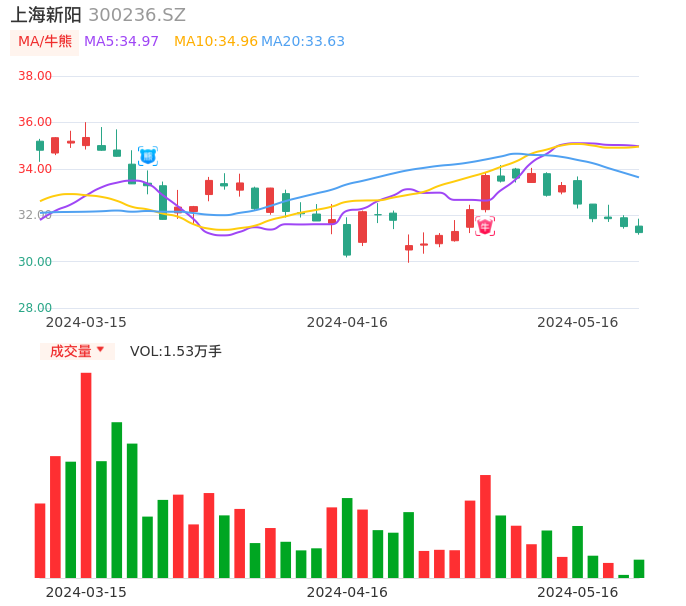Click the stock code 300236.SZ
The image size is (686, 606).
[x=137, y=15]
